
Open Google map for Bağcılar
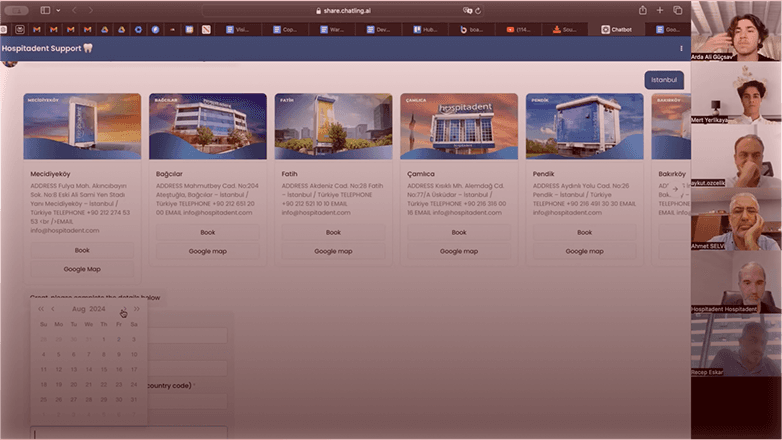[208, 251]
